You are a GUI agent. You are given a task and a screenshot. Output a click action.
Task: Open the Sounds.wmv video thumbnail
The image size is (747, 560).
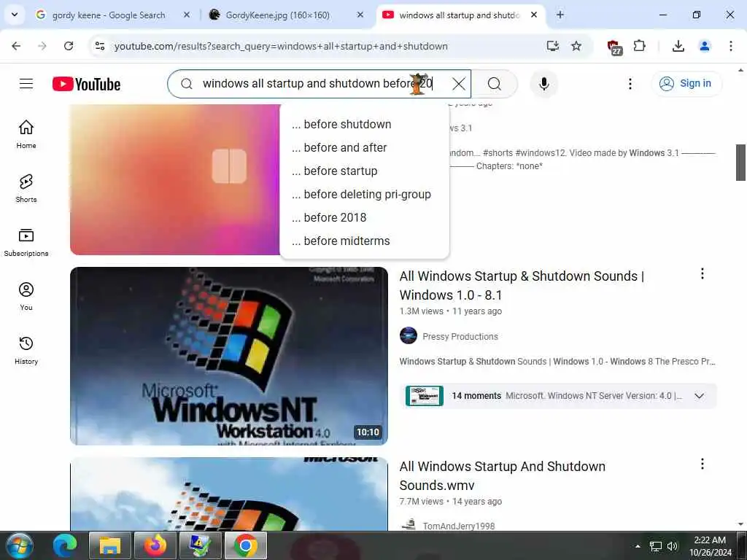point(228,494)
